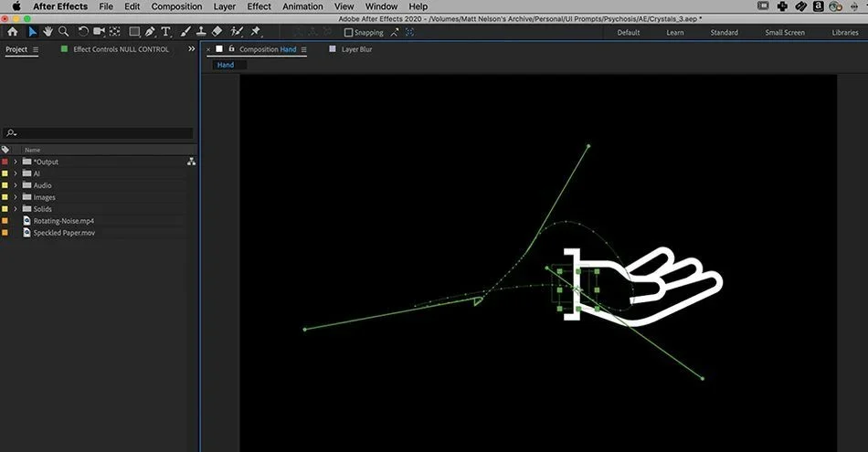Open the Composition Hand panel menu
The width and height of the screenshot is (868, 452).
point(304,49)
